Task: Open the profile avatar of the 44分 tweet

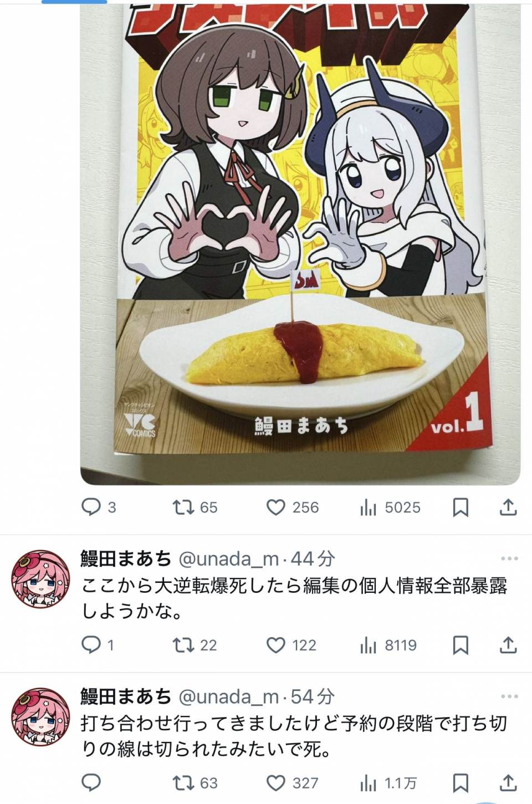Action: click(41, 578)
